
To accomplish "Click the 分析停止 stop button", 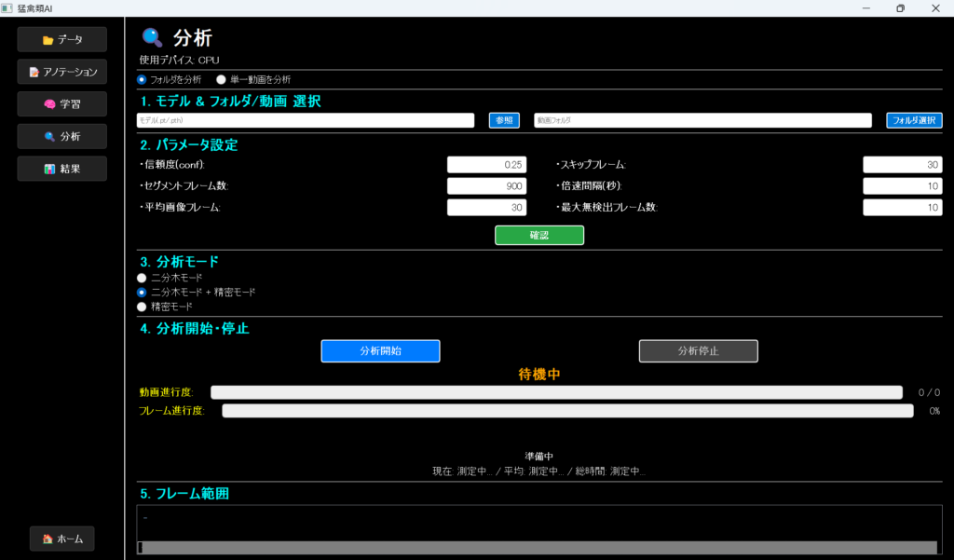I will tap(698, 351).
